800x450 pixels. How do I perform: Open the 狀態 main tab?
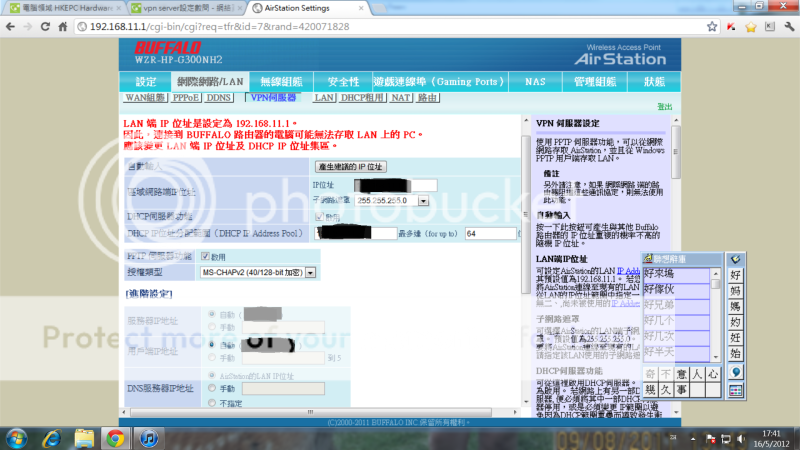pyautogui.click(x=654, y=82)
